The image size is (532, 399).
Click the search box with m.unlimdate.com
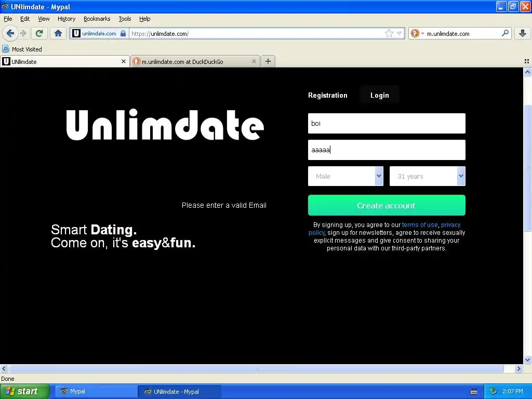[x=463, y=33]
